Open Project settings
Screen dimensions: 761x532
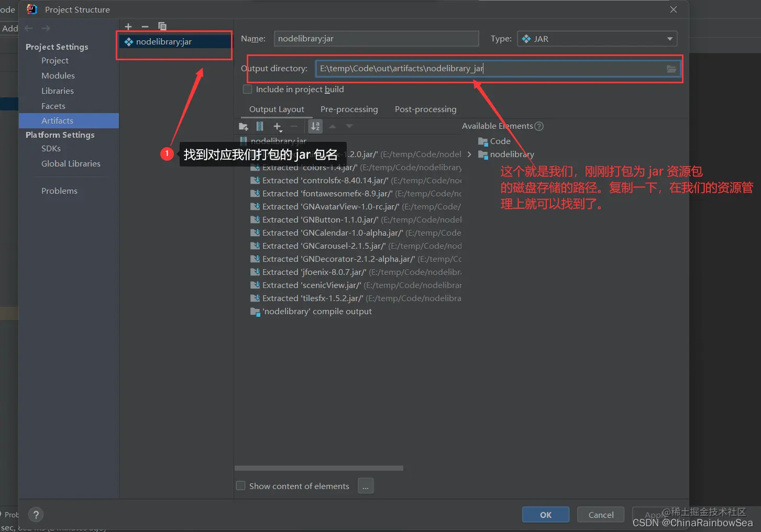(x=55, y=61)
